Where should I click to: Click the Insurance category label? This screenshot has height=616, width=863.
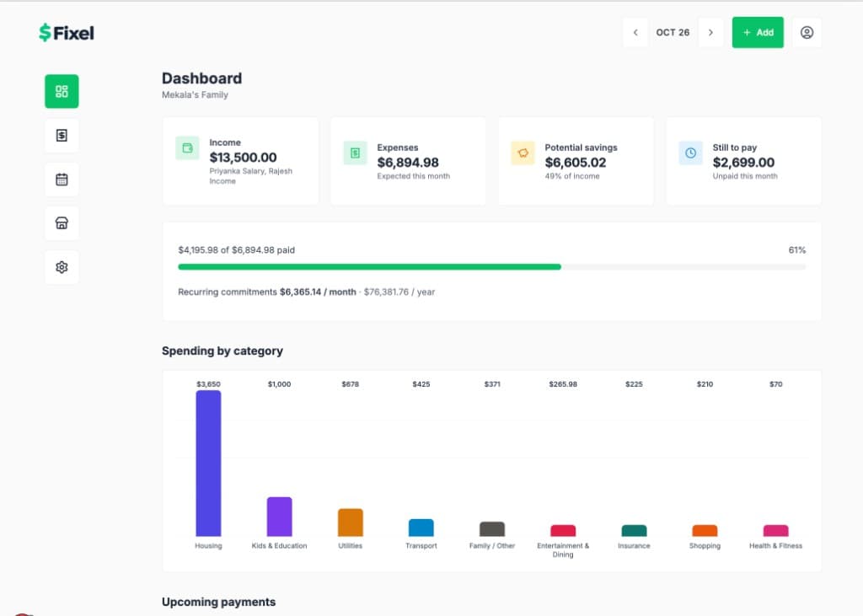coord(634,545)
